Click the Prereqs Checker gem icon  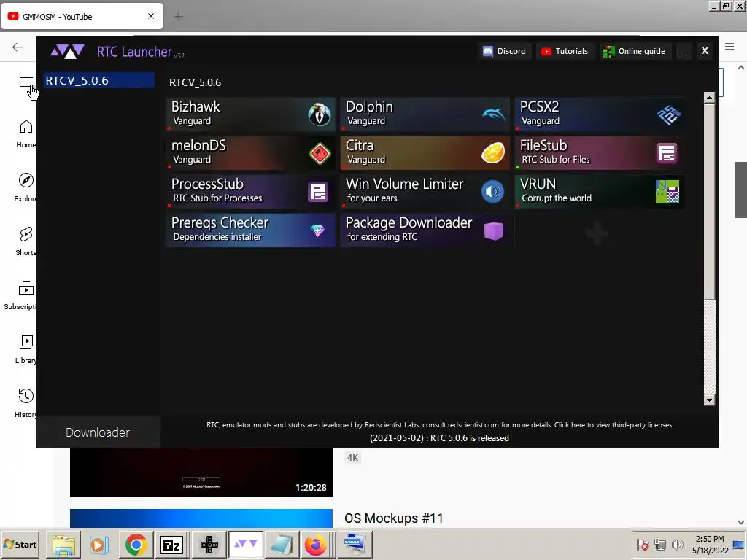point(317,230)
